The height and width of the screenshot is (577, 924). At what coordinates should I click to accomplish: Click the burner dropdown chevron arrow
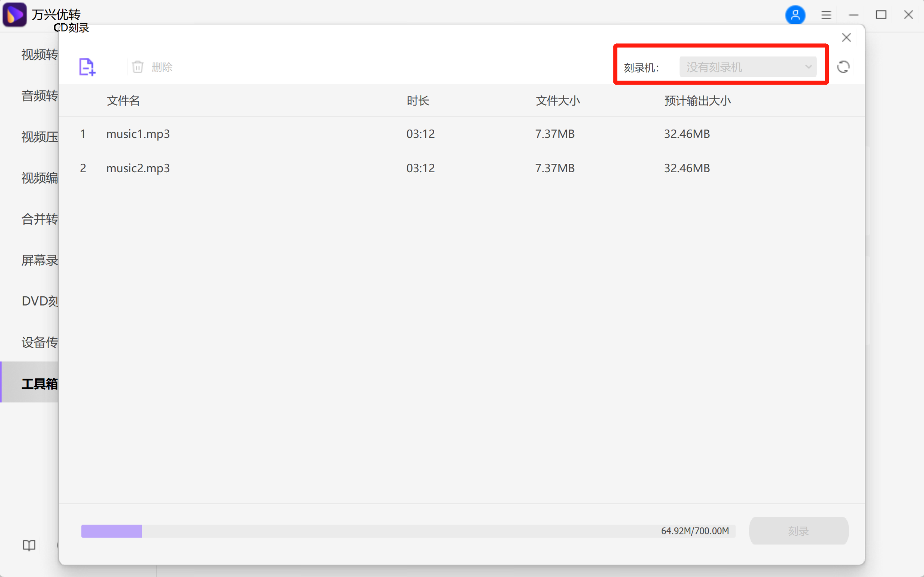click(808, 67)
